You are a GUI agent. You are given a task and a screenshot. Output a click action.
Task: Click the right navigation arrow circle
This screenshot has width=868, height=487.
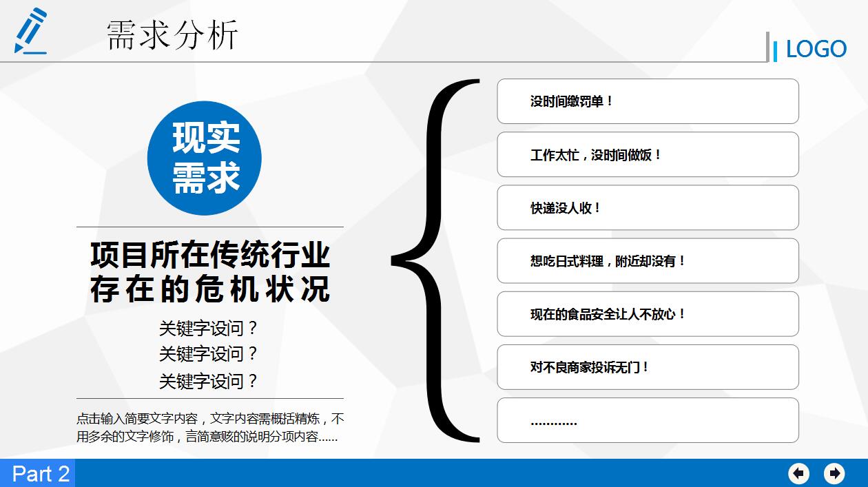tap(834, 474)
